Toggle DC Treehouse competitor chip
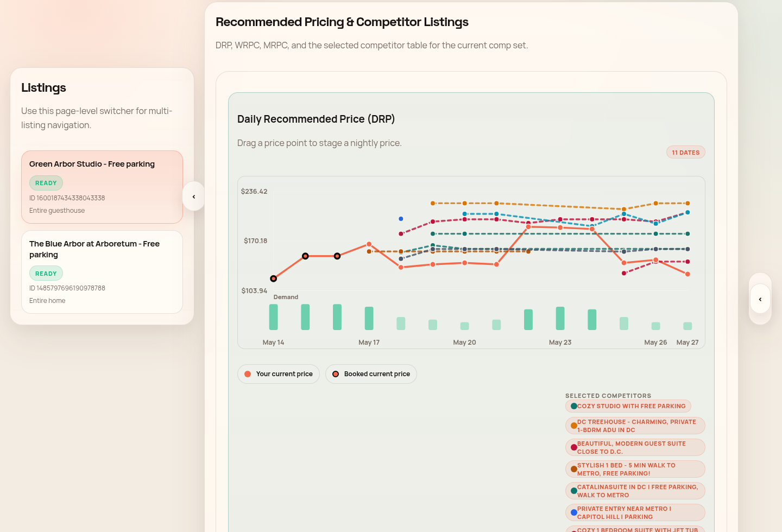 (x=635, y=426)
